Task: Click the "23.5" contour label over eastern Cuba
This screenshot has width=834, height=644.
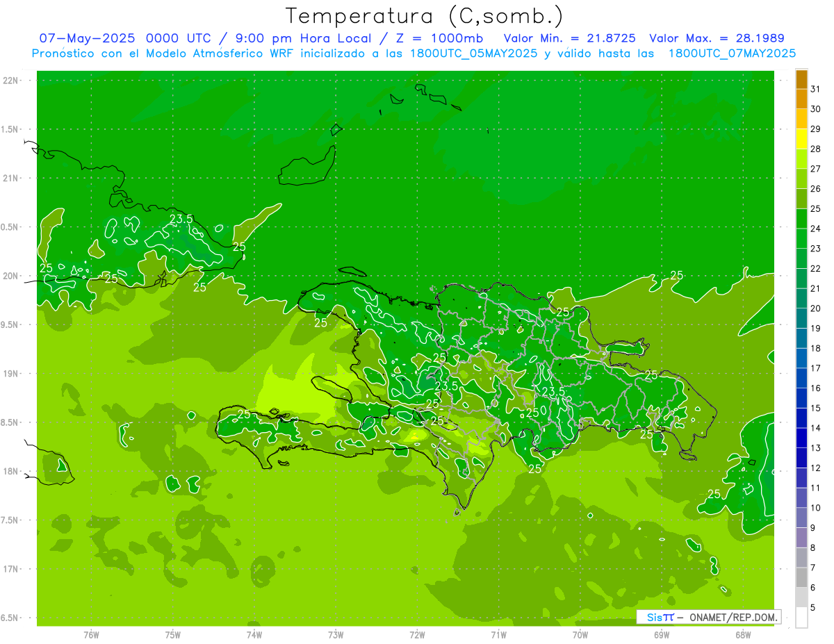Action: pyautogui.click(x=181, y=219)
